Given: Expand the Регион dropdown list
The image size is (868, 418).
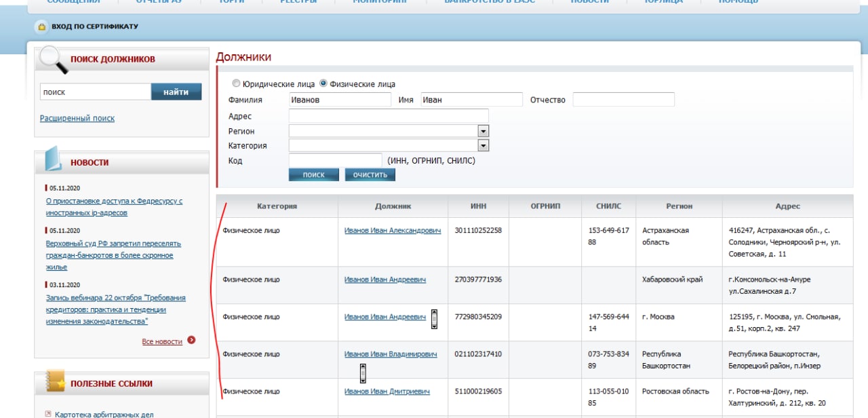Looking at the screenshot, I should coord(483,131).
